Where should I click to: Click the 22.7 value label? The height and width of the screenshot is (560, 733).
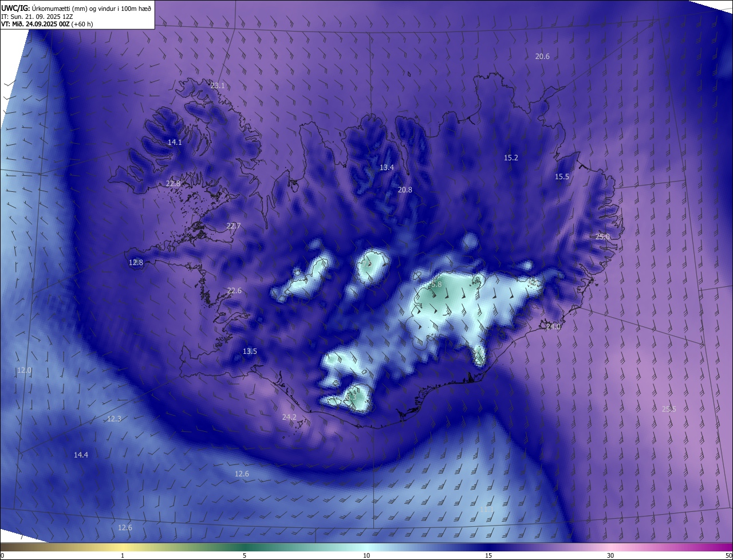click(x=233, y=226)
